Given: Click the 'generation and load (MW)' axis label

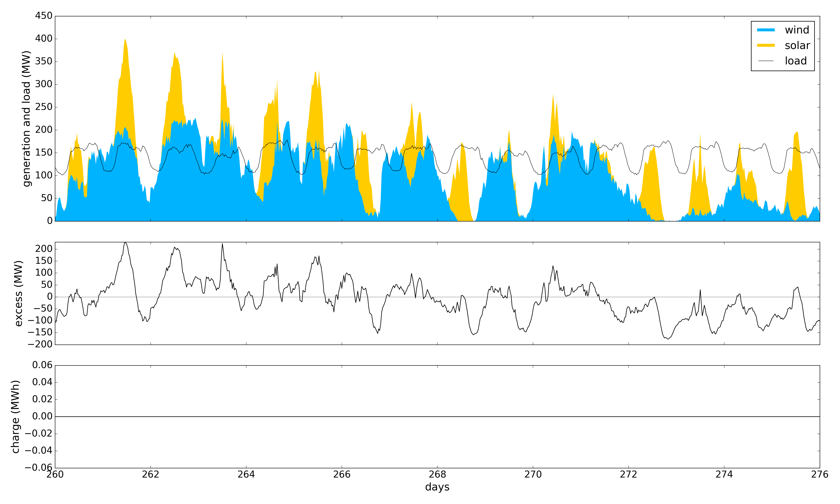Looking at the screenshot, I should pos(26,119).
